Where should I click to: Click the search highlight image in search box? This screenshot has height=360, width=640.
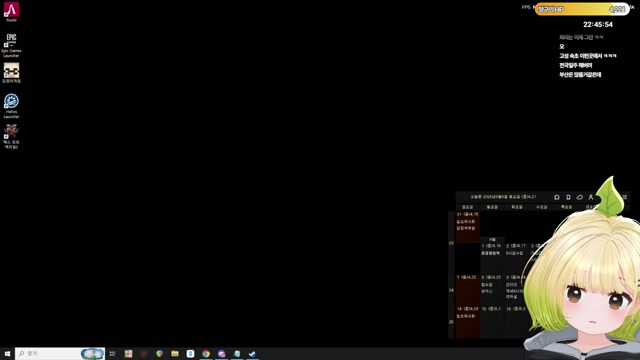[92, 353]
